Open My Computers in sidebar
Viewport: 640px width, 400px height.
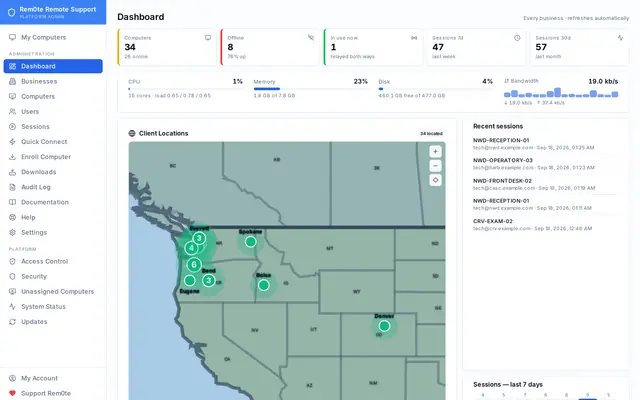coord(53,37)
